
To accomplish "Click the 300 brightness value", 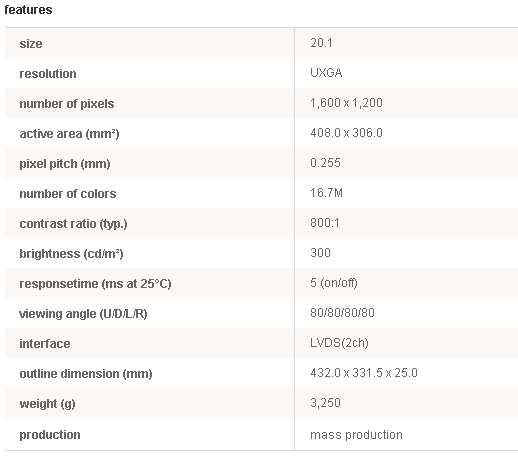I will click(x=320, y=253).
